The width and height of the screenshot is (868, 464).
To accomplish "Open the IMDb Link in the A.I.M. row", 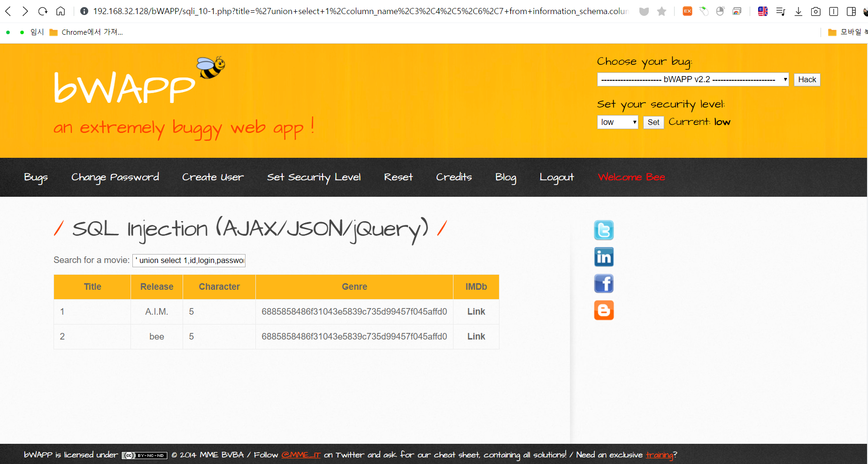I will pyautogui.click(x=476, y=311).
